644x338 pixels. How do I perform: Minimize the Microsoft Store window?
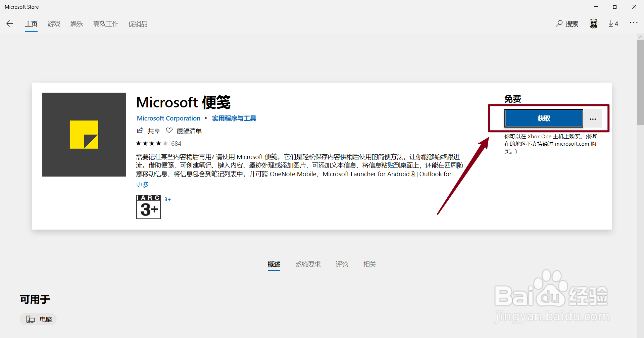tap(596, 7)
